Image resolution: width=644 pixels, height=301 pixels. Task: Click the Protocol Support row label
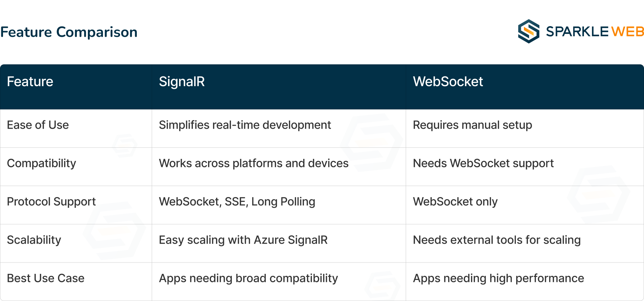(x=51, y=202)
